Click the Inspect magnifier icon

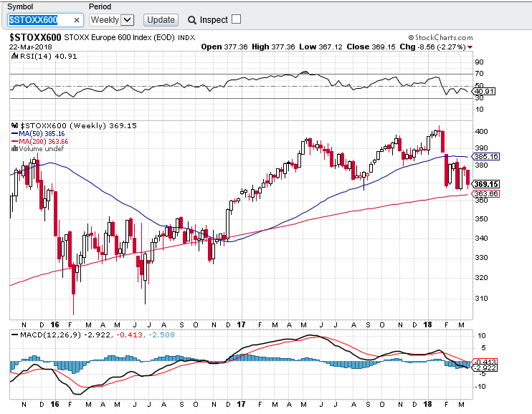(192, 20)
